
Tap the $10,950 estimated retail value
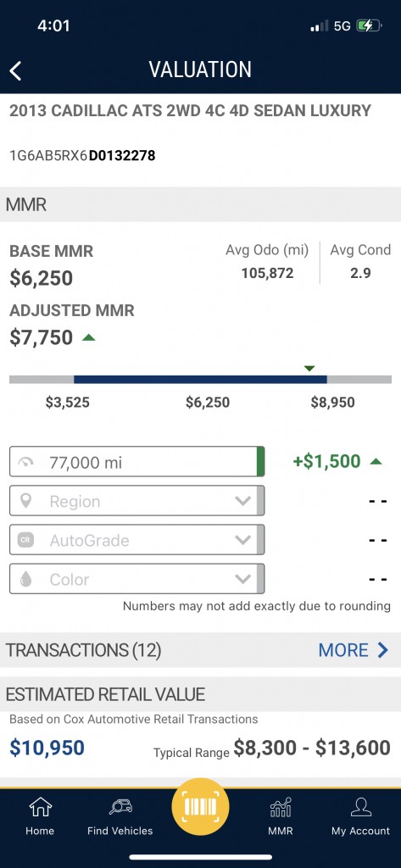(47, 748)
